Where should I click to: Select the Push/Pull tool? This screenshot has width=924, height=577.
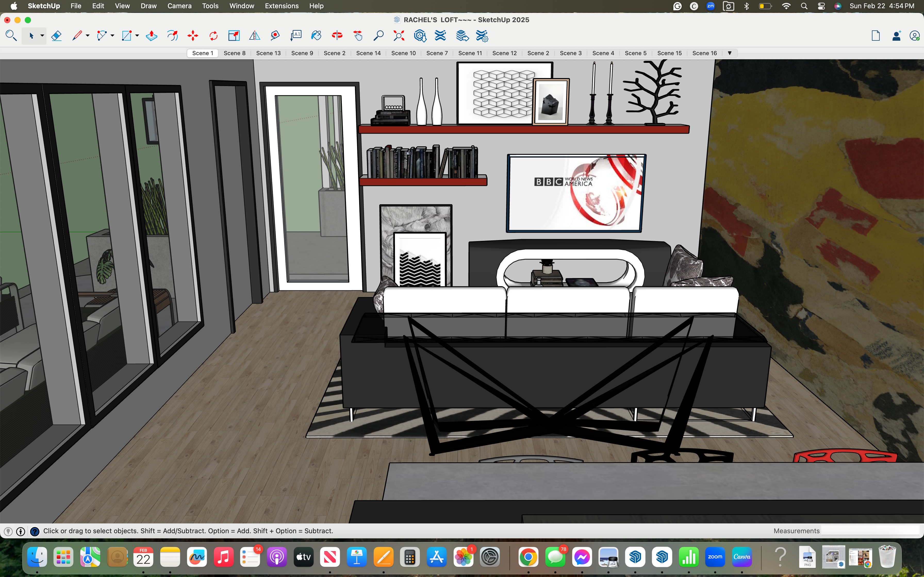(152, 36)
